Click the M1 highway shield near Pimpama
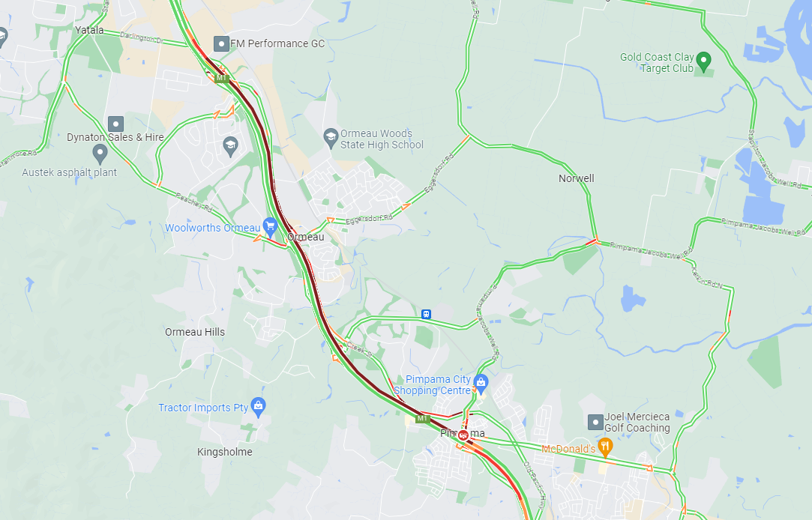The height and width of the screenshot is (520, 812). [x=423, y=419]
